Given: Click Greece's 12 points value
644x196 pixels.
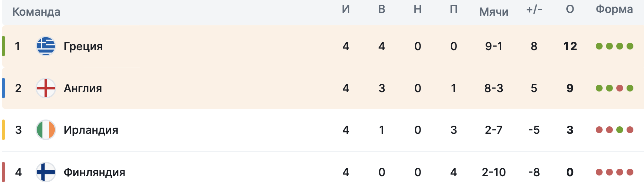Looking at the screenshot, I should tap(570, 46).
